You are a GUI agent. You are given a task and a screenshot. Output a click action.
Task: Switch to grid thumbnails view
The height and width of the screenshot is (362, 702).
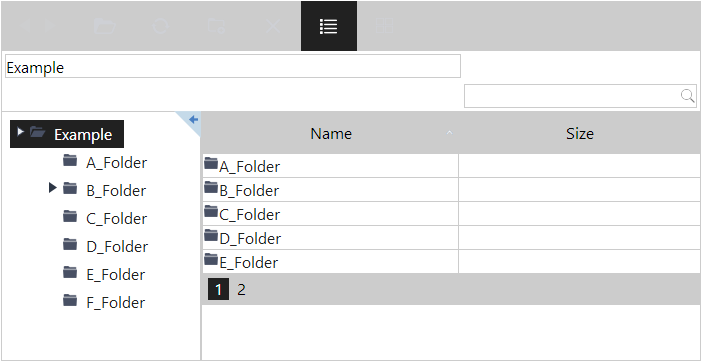pos(385,26)
